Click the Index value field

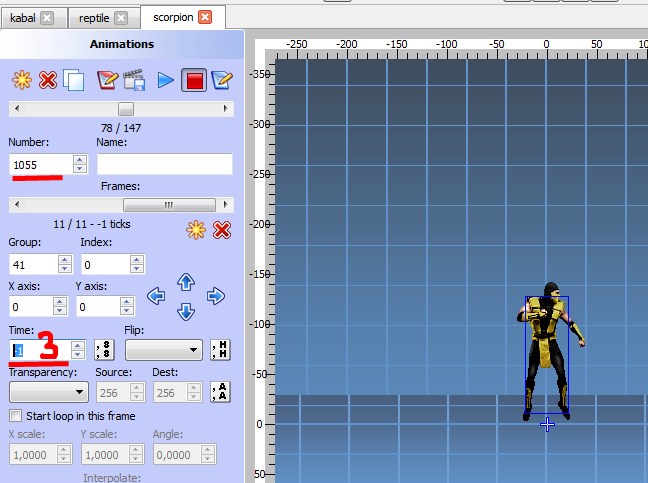(x=105, y=264)
